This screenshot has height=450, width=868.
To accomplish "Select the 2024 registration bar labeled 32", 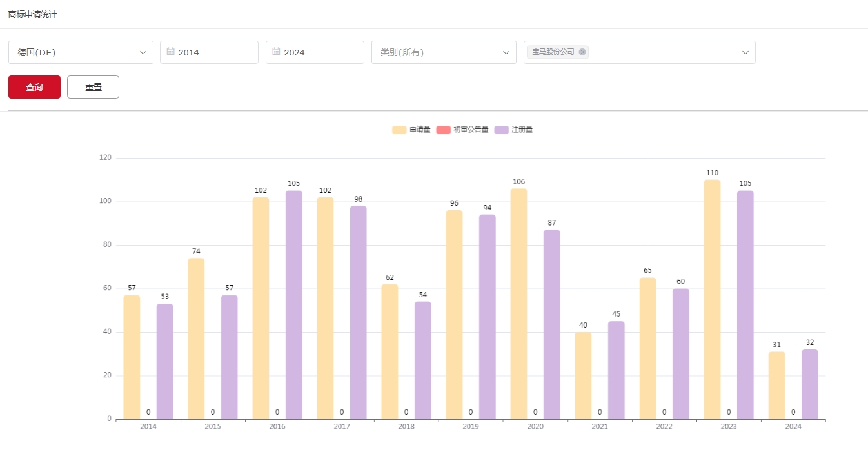I will 809,384.
